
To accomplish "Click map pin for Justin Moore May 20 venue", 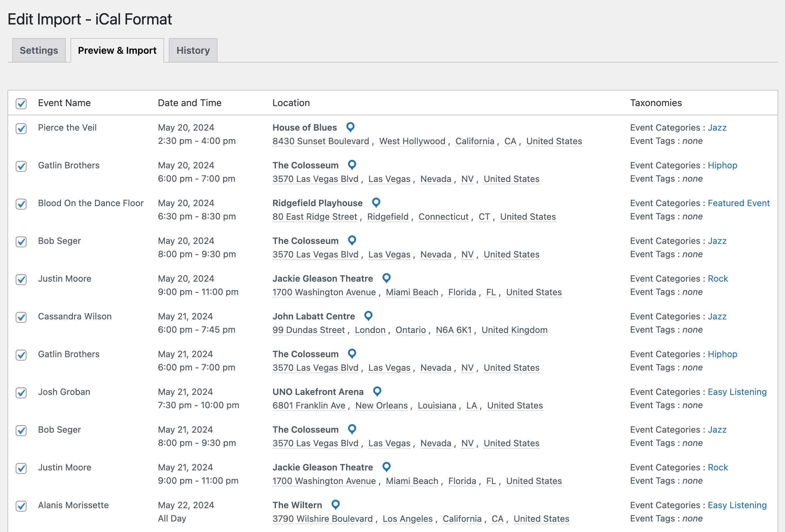I will coord(386,278).
